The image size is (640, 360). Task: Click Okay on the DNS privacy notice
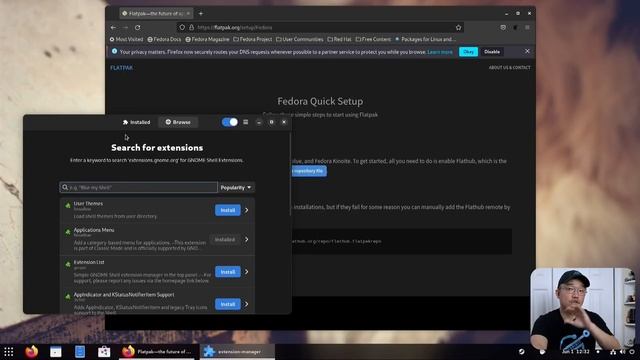pos(469,52)
